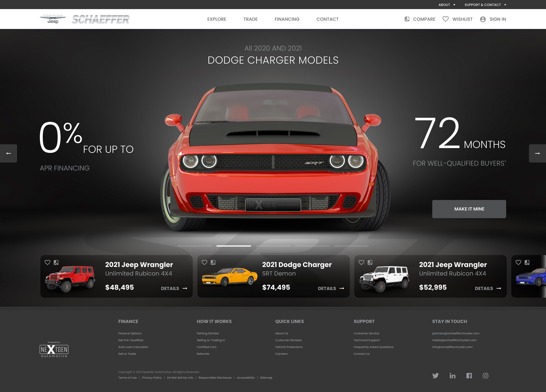Jump to third carousel slide indicator
The height and width of the screenshot is (392, 546).
point(273,246)
